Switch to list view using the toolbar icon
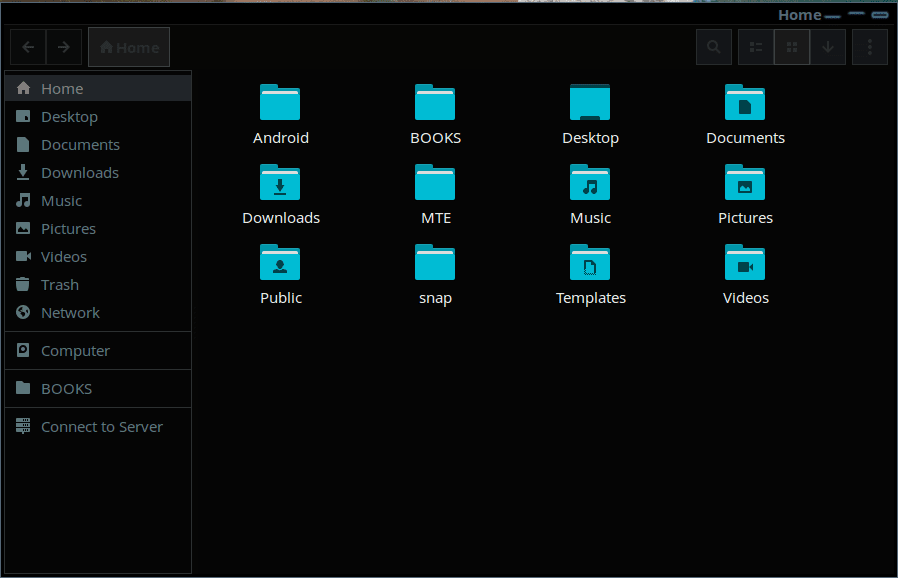898x578 pixels. 754,46
